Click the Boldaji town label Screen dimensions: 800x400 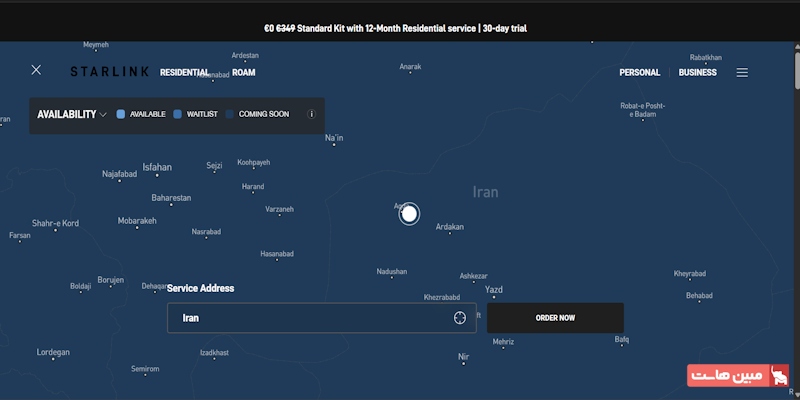point(81,286)
